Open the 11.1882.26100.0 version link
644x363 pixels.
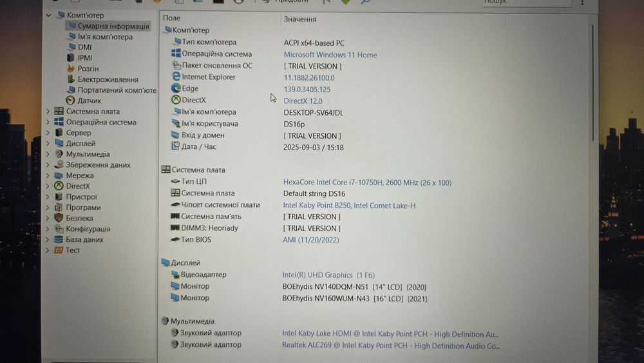[309, 78]
